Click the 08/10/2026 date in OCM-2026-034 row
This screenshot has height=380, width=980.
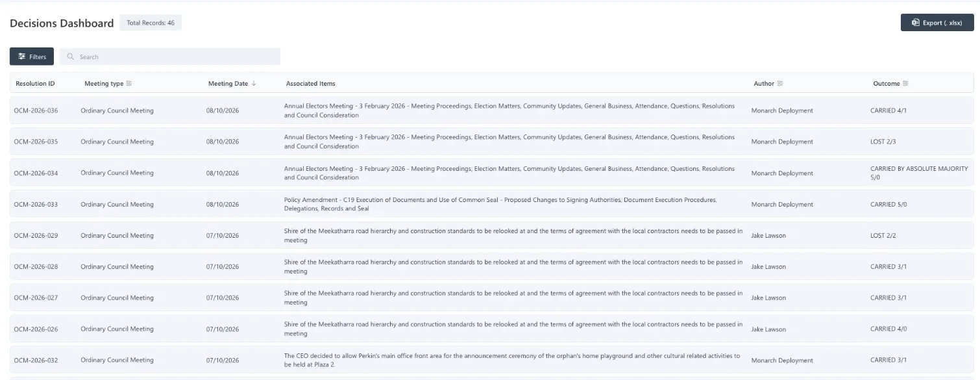[223, 173]
